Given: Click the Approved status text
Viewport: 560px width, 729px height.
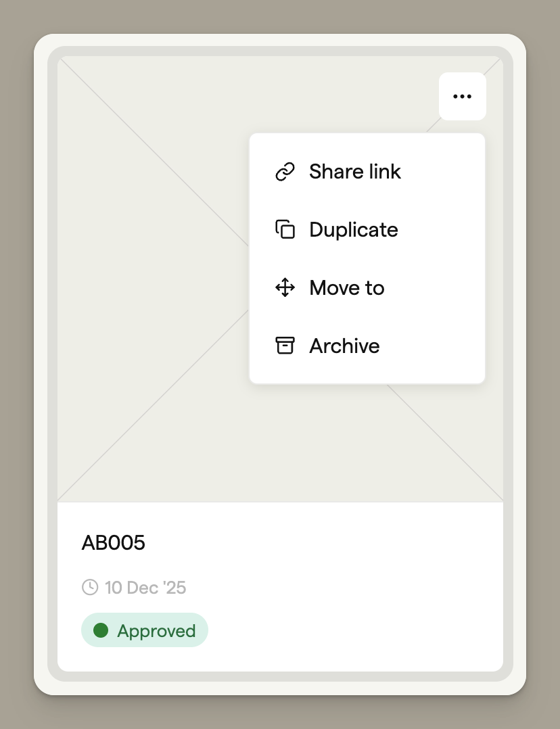Looking at the screenshot, I should (156, 631).
